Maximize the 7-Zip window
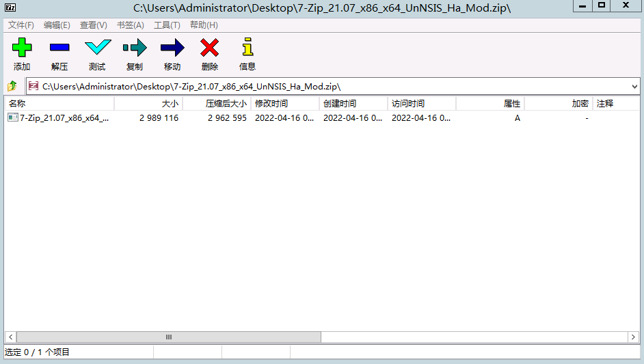Screen dimensions: 644x364 pyautogui.click(x=602, y=5)
